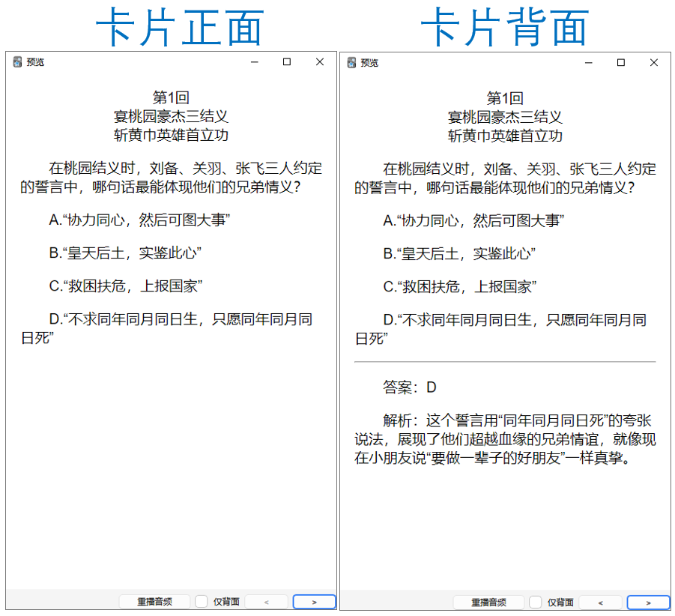Image resolution: width=675 pixels, height=616 pixels.
Task: Toggle 仅背面 checkbox in right window
Action: pyautogui.click(x=535, y=603)
